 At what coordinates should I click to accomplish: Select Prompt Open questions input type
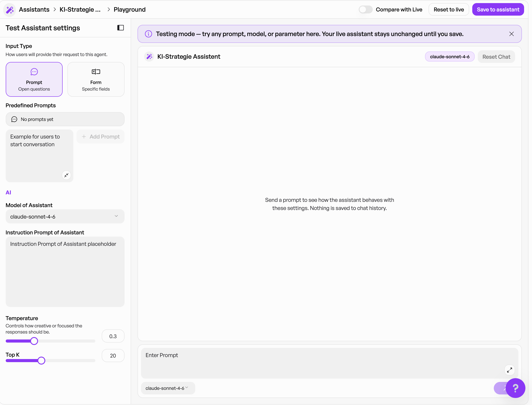[34, 79]
